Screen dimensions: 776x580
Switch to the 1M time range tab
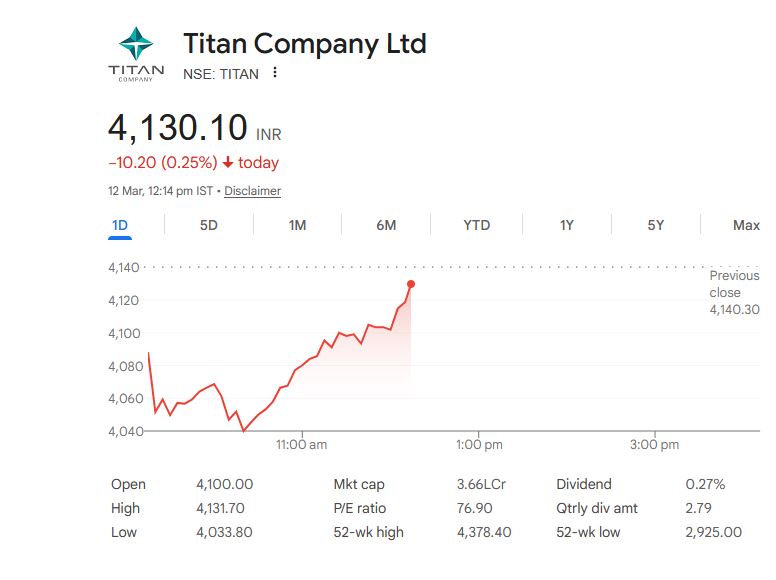coord(297,225)
